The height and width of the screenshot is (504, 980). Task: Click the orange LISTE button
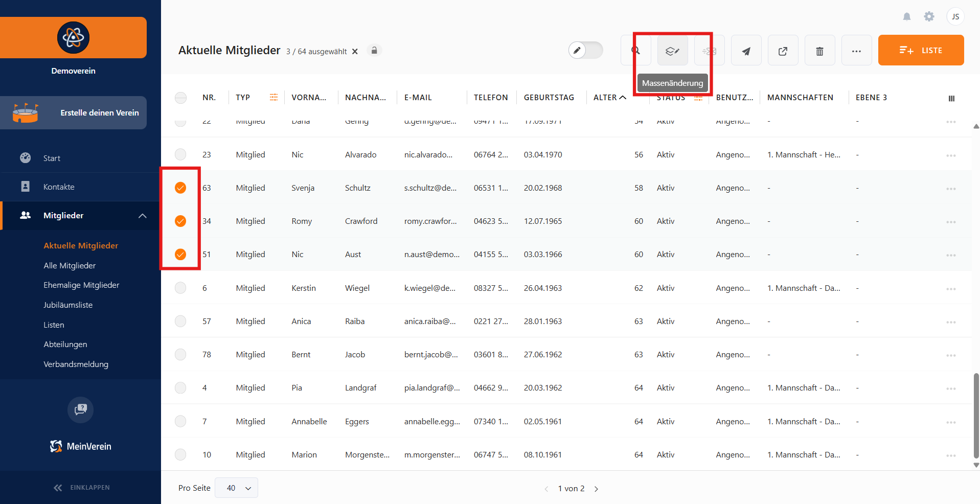[921, 50]
